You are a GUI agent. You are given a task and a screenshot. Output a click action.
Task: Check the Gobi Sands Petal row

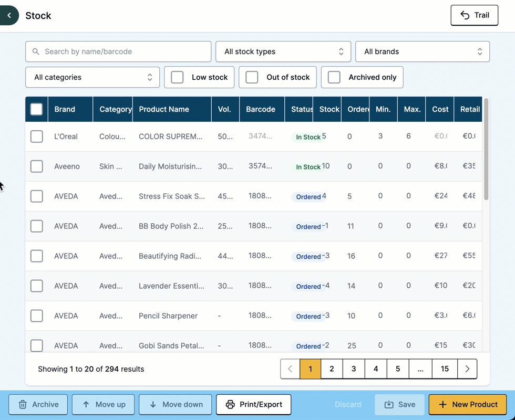tap(36, 345)
